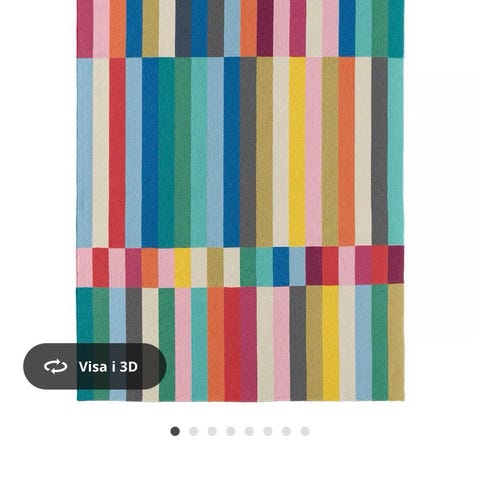Click the bright red stripe in bottom section

tap(232, 344)
